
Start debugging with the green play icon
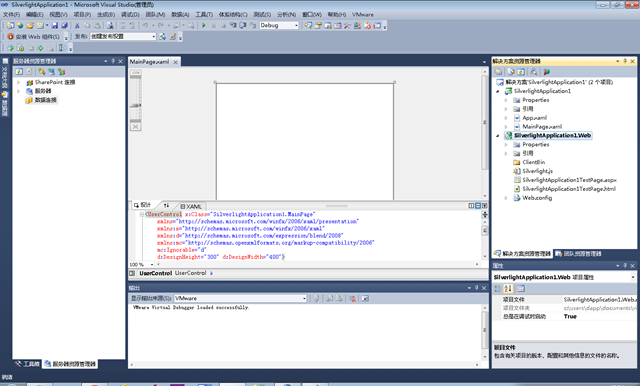click(204, 25)
